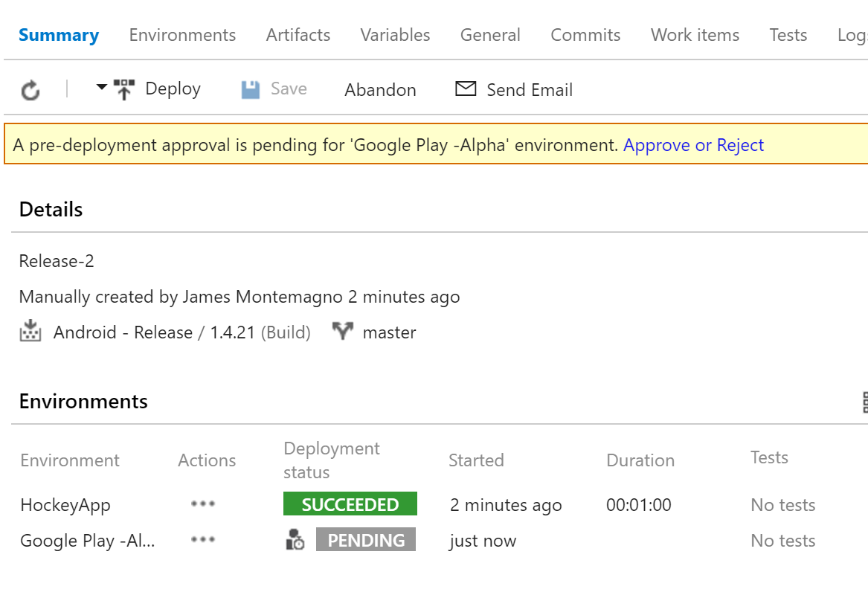Switch to the Environments tab
The image size is (868, 595).
(x=182, y=34)
